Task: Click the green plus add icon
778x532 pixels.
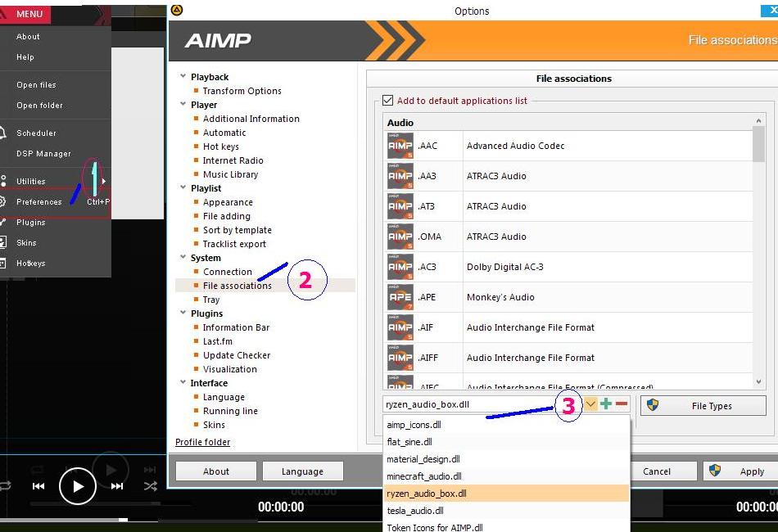Action: (606, 404)
